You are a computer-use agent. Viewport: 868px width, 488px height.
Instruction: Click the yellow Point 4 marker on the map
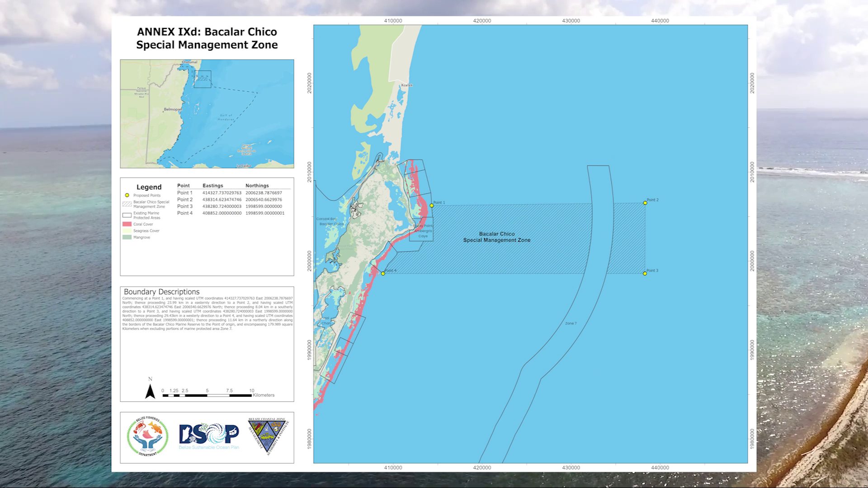(x=383, y=273)
